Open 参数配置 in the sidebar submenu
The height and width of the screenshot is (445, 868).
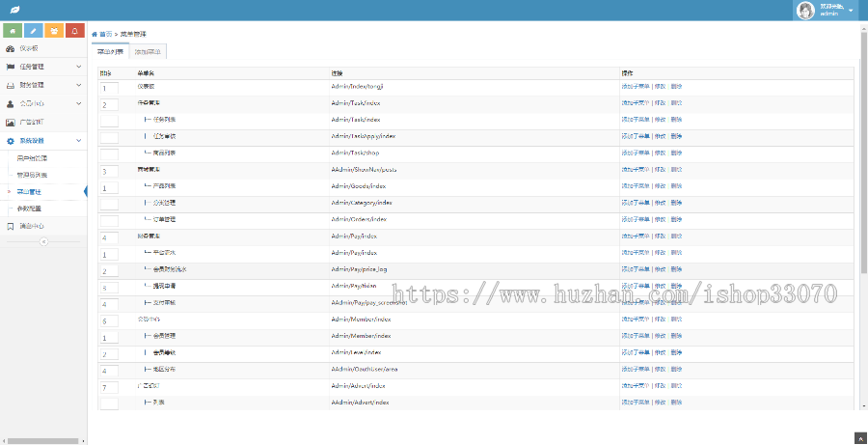tap(29, 209)
